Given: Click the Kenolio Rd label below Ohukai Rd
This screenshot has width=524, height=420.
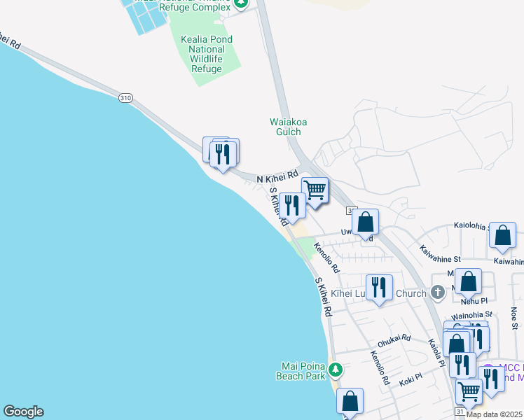Looking at the screenshot, I should (380, 367).
